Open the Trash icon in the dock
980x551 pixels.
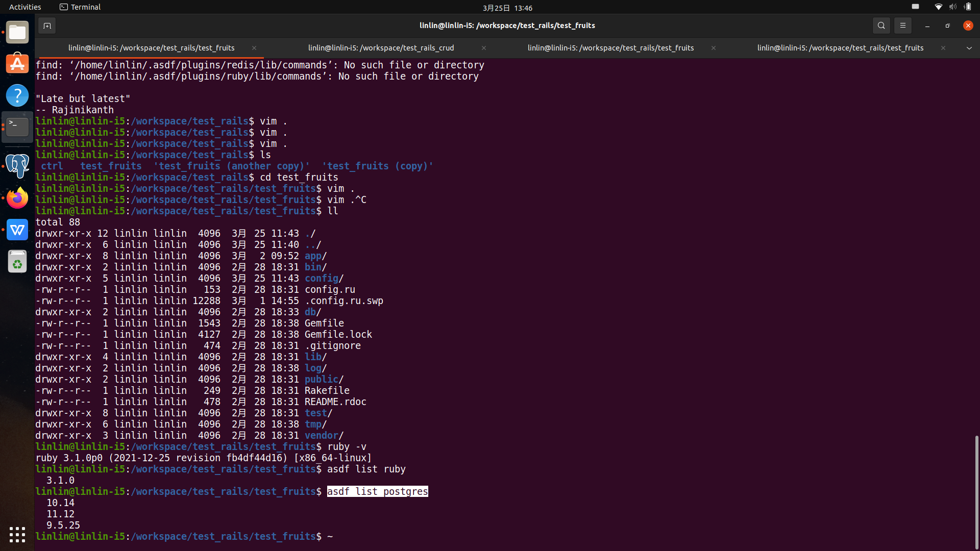(x=17, y=262)
